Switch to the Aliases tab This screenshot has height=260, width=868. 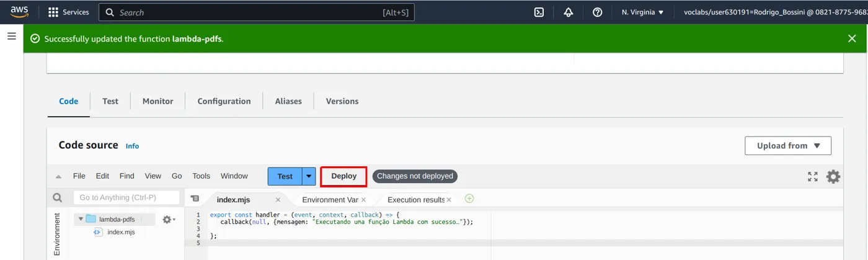[x=288, y=101]
